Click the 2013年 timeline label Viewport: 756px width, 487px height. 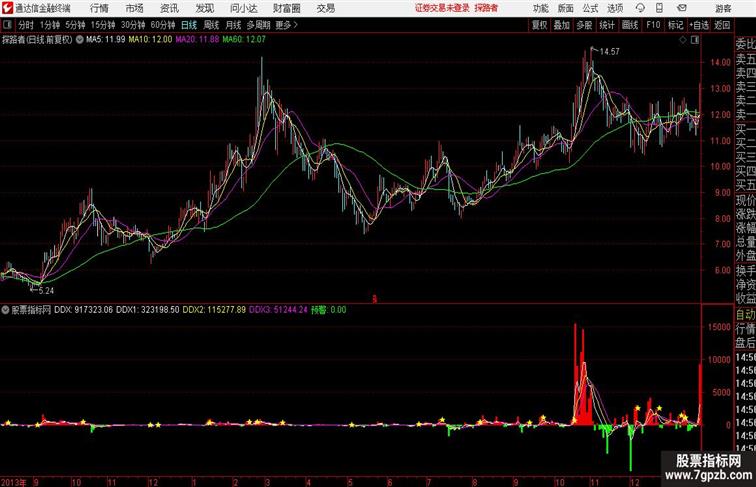pyautogui.click(x=13, y=482)
